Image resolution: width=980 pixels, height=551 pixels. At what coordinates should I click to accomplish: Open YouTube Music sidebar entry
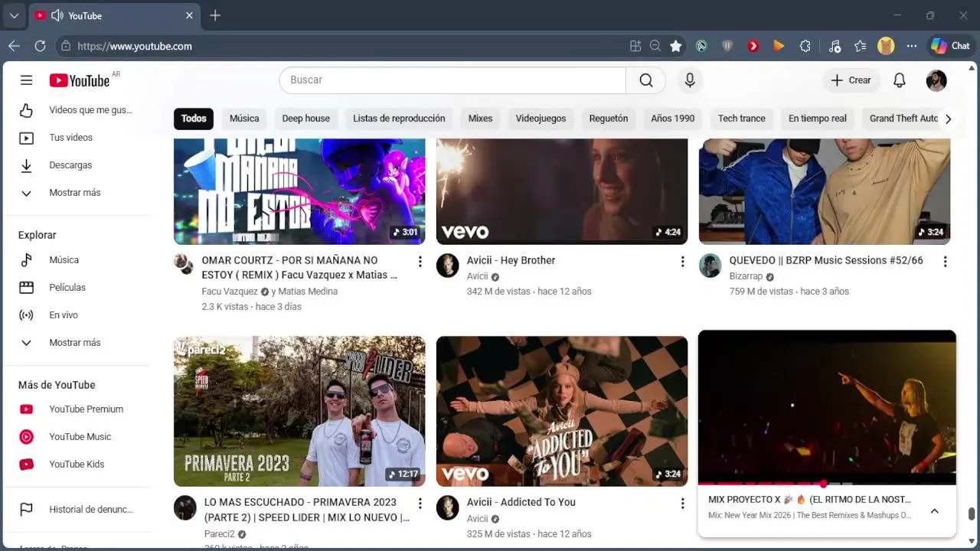tap(81, 437)
